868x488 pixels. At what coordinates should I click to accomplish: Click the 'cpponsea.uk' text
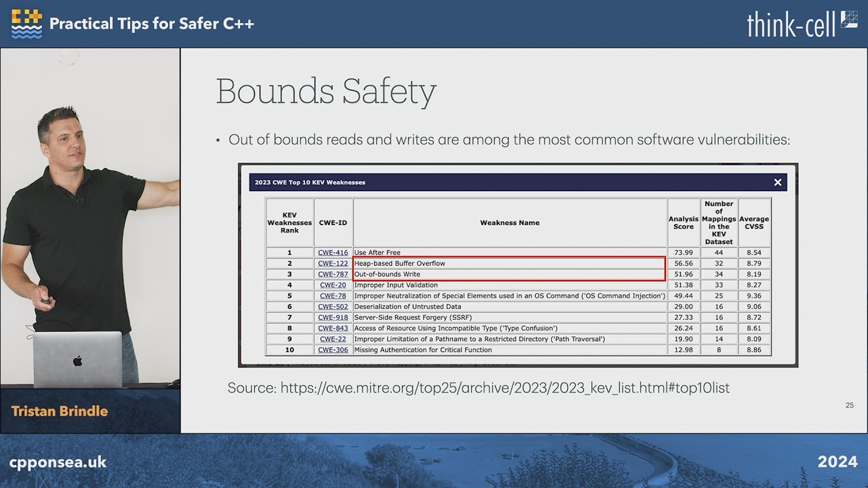click(x=58, y=462)
